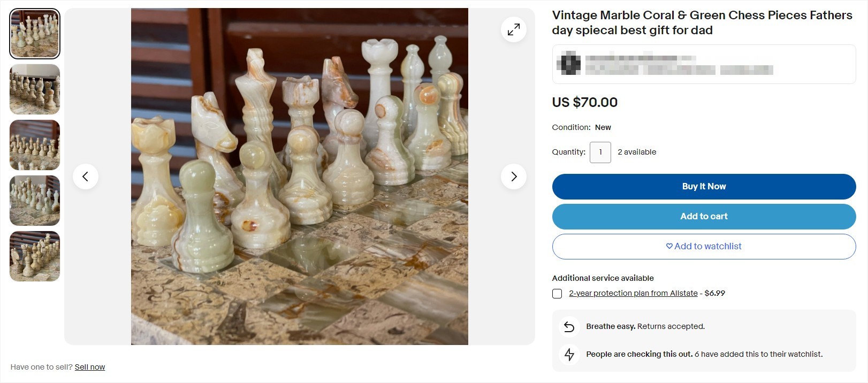Enable the 2-year protection plan checkbox

point(557,293)
